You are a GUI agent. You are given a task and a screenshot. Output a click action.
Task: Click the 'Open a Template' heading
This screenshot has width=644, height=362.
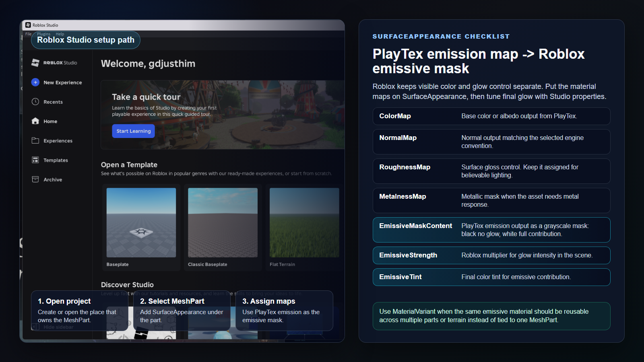(129, 165)
